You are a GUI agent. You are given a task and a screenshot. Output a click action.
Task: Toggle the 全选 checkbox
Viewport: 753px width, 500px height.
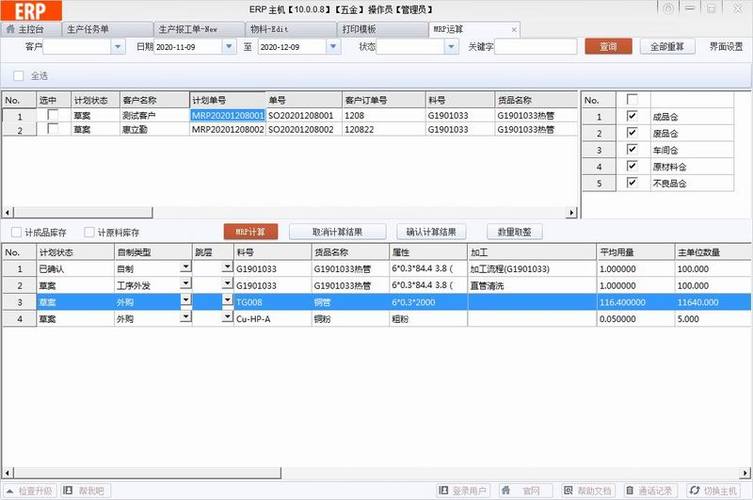click(19, 76)
